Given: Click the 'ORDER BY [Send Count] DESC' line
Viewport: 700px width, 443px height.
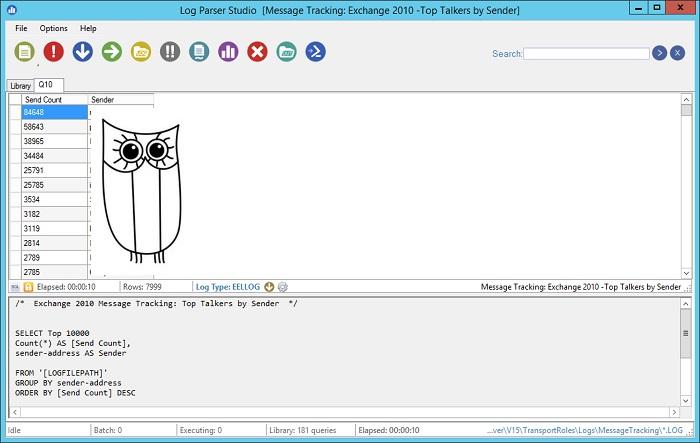Looking at the screenshot, I should 75,393.
